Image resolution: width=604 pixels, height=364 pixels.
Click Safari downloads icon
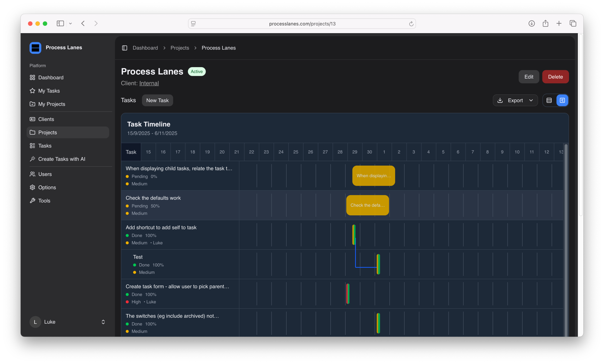point(531,23)
